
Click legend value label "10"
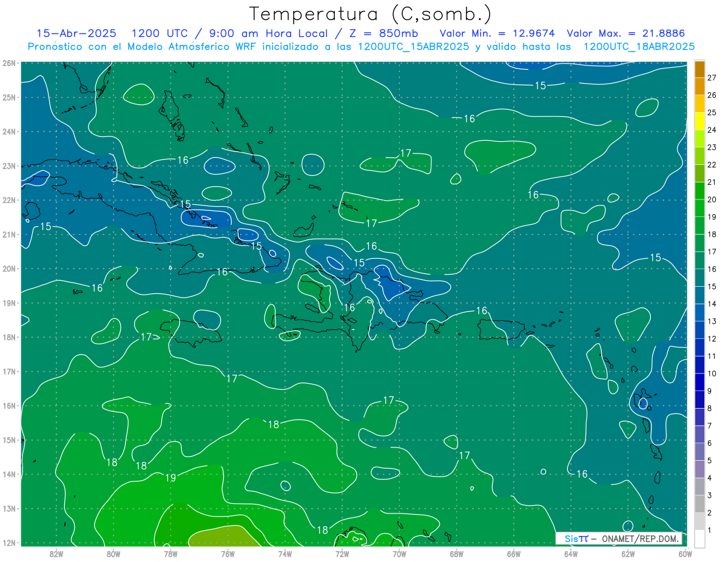pos(712,373)
